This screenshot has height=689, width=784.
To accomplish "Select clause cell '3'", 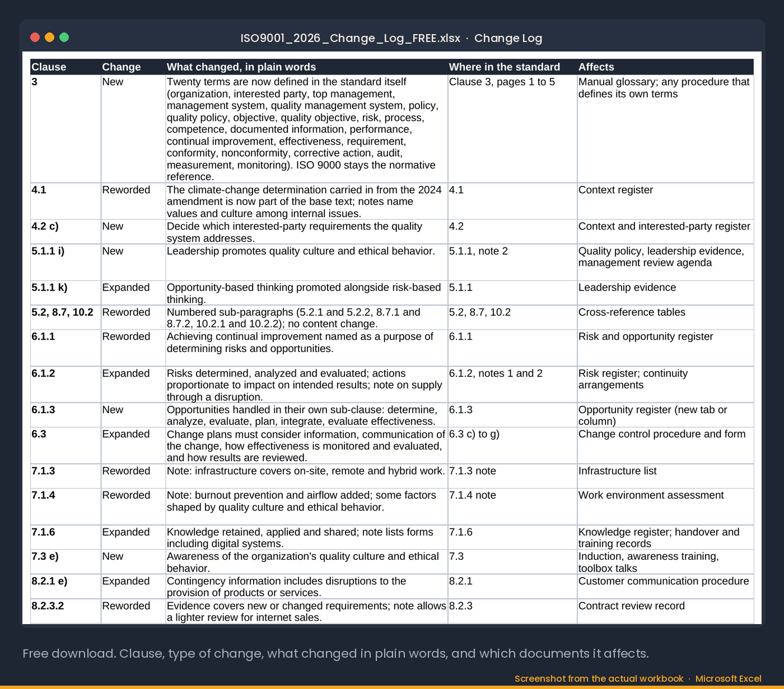I will [x=66, y=129].
